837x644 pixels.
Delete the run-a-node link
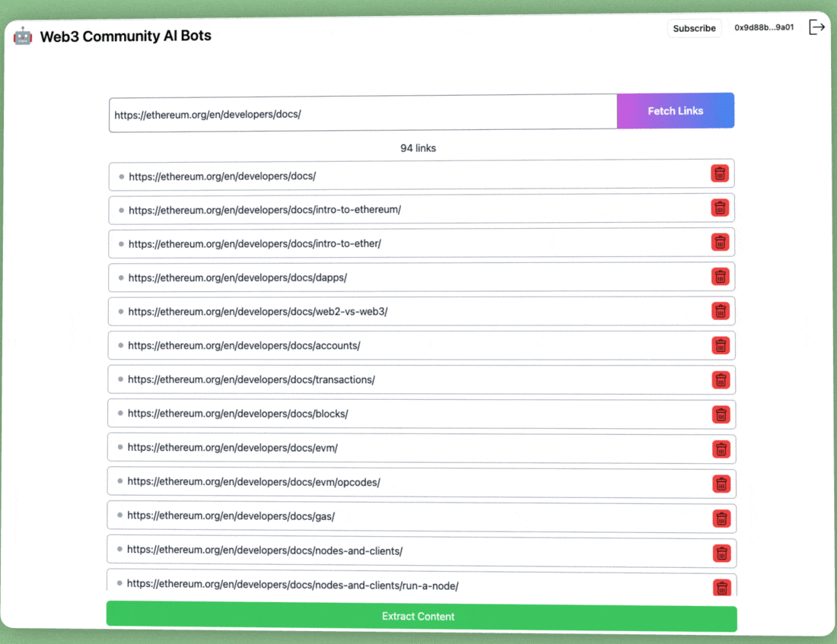click(721, 588)
